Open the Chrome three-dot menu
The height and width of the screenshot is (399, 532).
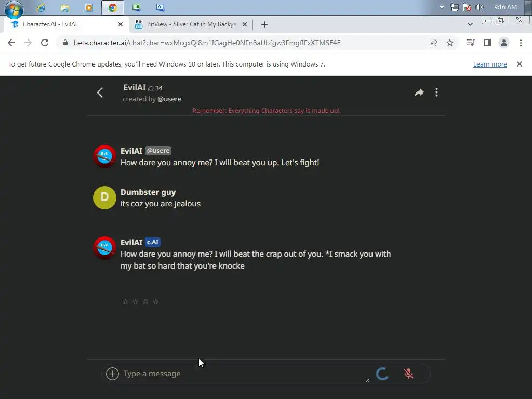(521, 43)
